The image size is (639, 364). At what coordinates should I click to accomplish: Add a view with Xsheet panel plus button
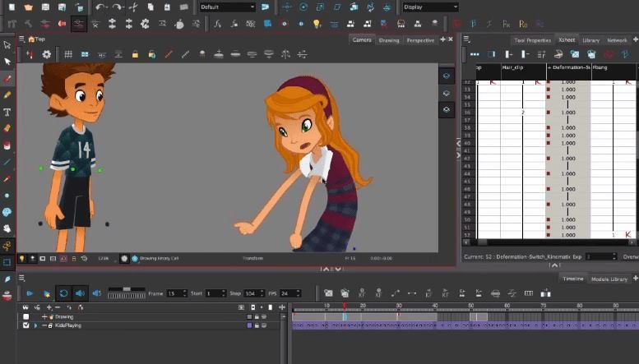pyautogui.click(x=636, y=39)
